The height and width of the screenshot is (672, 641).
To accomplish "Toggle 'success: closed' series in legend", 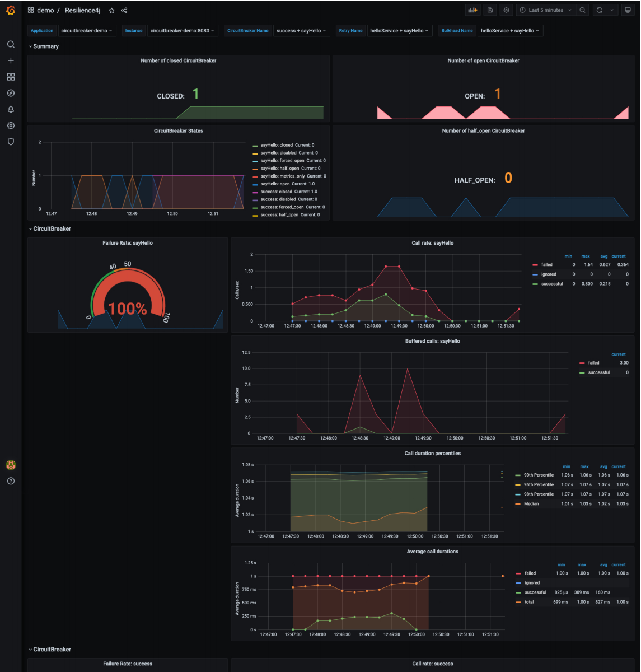I will point(276,192).
